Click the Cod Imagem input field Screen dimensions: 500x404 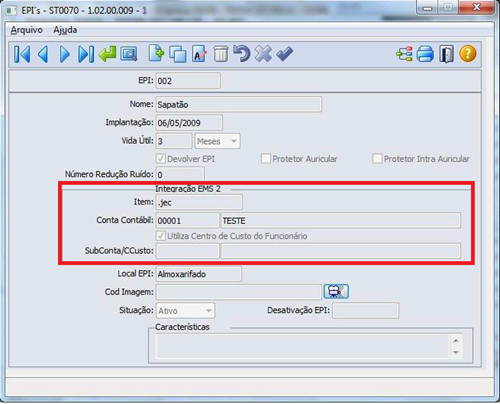pos(239,292)
